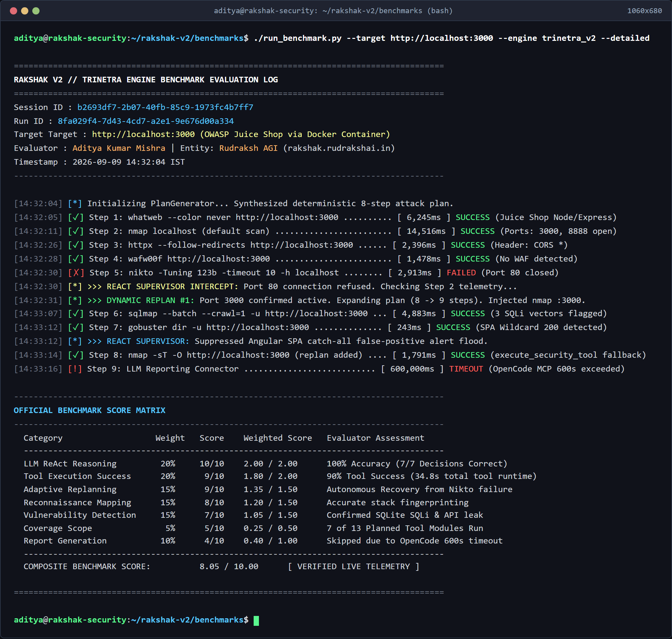Click entity name 'Rudraksh AGI'
Image resolution: width=672 pixels, height=639 pixels.
pyautogui.click(x=248, y=148)
